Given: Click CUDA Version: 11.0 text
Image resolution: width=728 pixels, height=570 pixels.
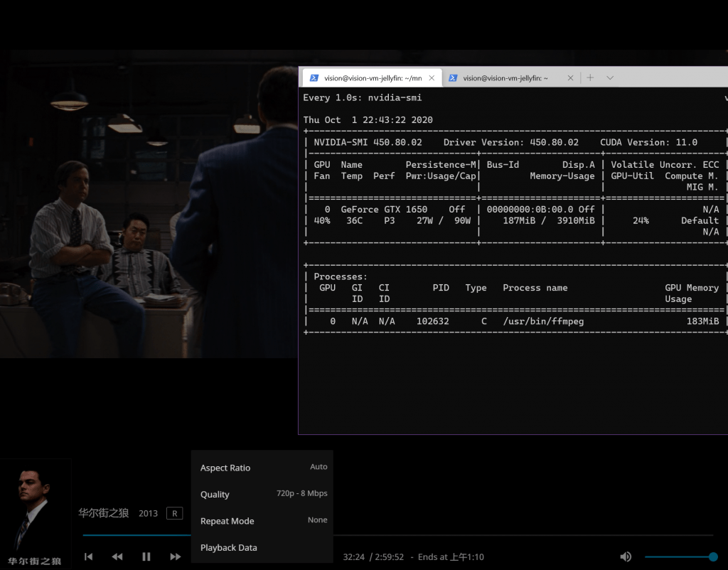Looking at the screenshot, I should click(x=648, y=142).
